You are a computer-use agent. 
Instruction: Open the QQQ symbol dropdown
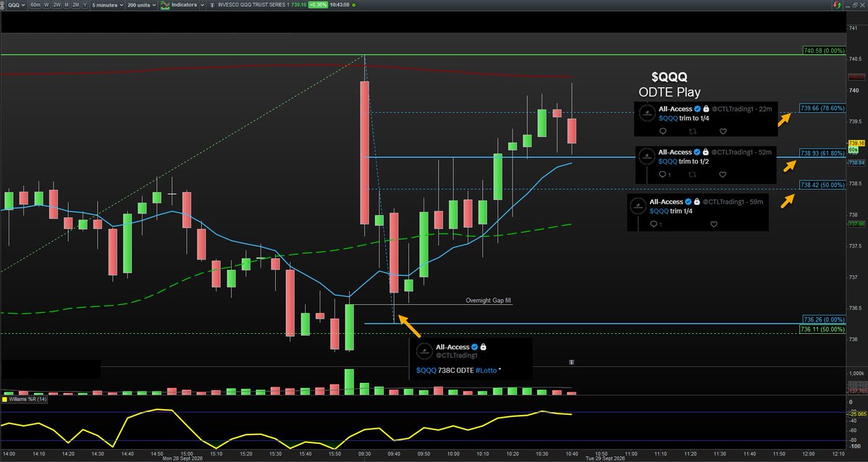click(x=16, y=4)
